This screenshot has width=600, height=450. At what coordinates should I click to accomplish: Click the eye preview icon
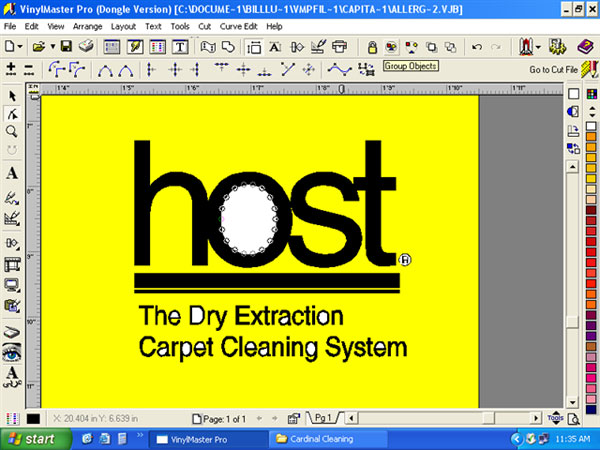(x=12, y=353)
